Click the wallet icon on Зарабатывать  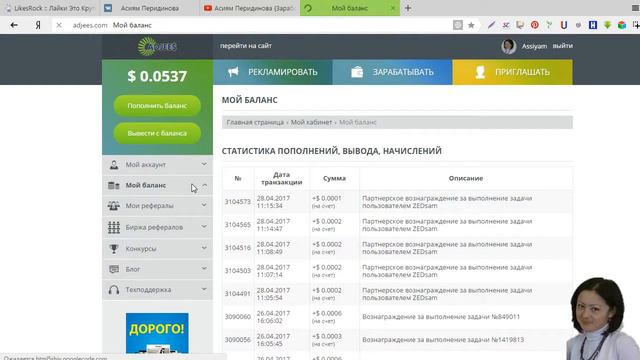click(357, 72)
